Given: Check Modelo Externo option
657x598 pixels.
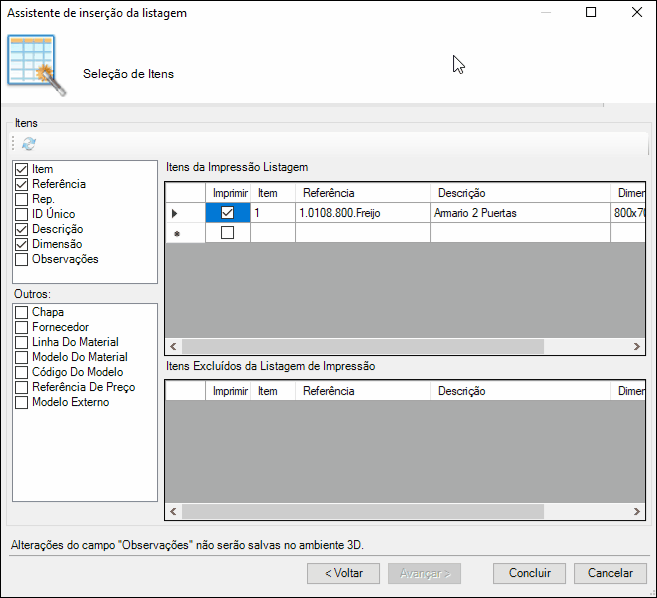Looking at the screenshot, I should (x=21, y=402).
